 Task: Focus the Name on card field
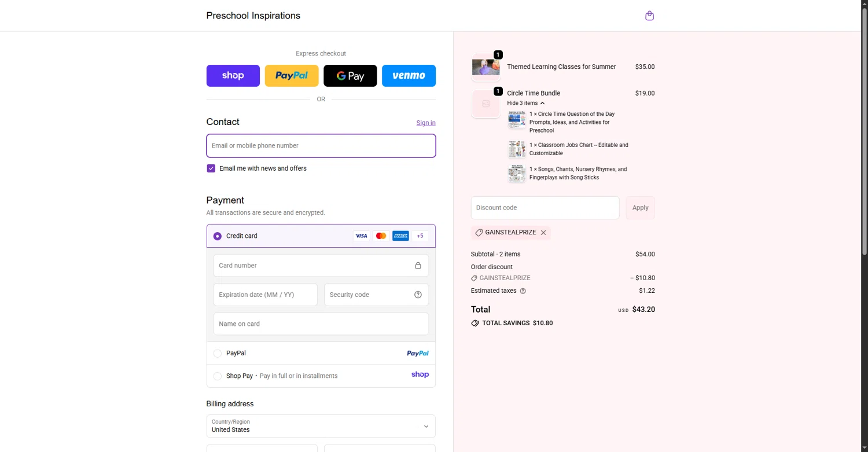321,324
